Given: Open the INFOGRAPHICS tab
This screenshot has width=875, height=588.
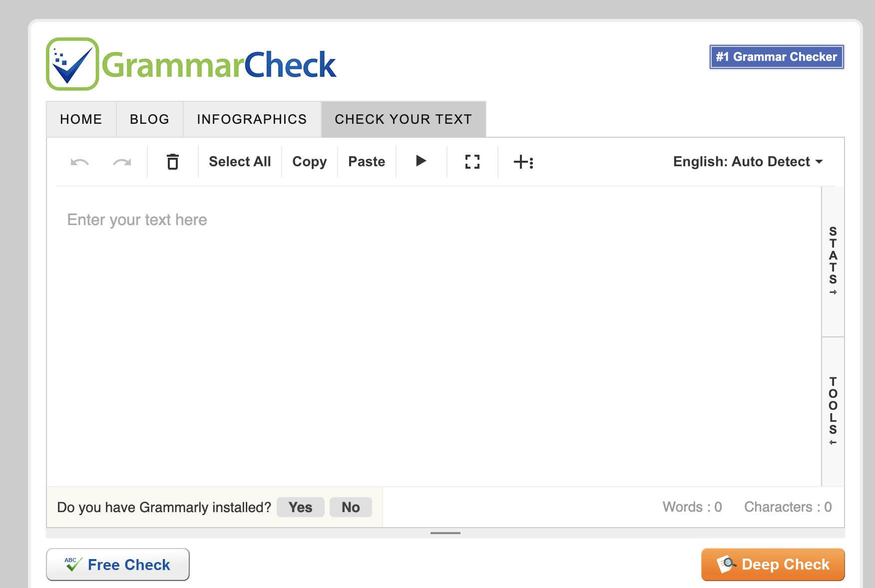Looking at the screenshot, I should tap(252, 119).
